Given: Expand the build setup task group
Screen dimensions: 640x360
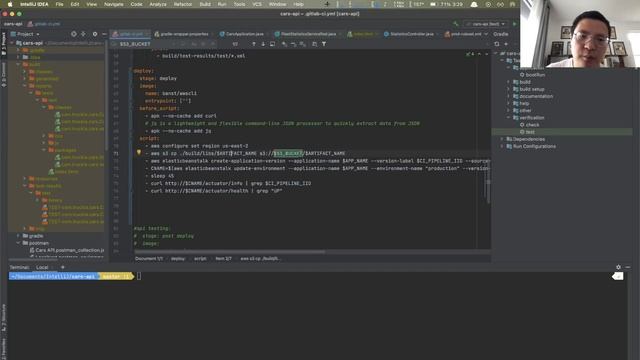Looking at the screenshot, I should [x=509, y=89].
